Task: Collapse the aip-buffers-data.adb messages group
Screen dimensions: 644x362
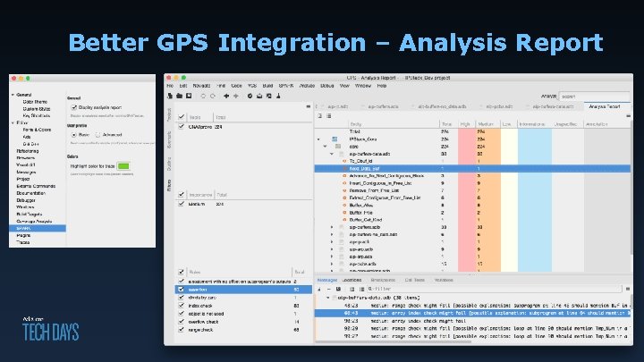Action: (x=328, y=298)
